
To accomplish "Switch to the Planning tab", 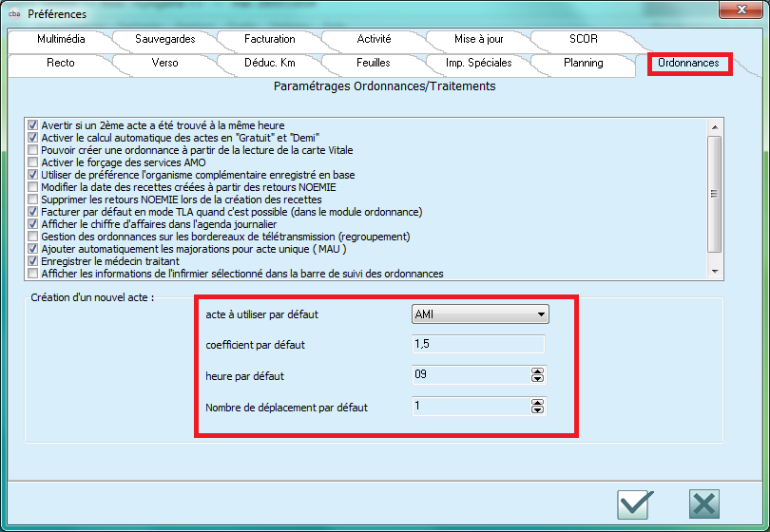I will 584,64.
